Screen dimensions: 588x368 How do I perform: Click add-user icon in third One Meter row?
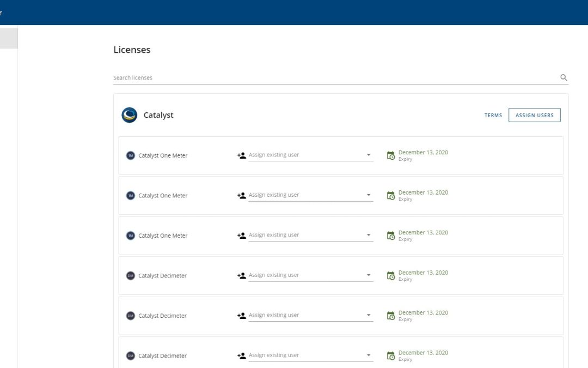pyautogui.click(x=242, y=236)
